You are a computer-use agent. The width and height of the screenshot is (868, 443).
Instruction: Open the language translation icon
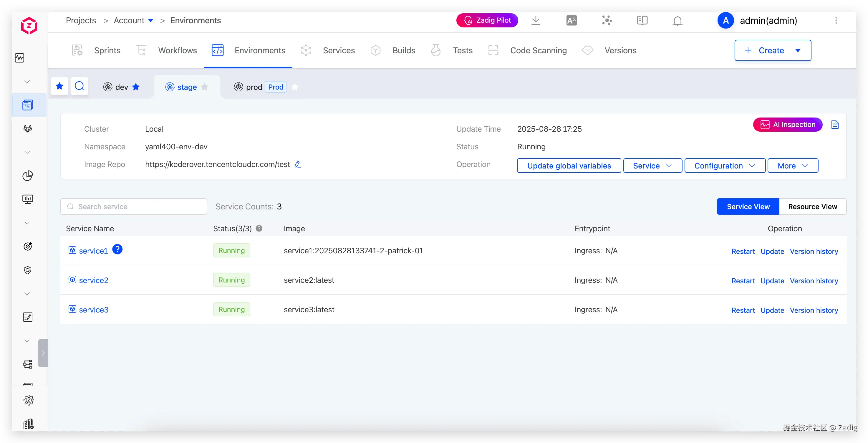(x=572, y=21)
